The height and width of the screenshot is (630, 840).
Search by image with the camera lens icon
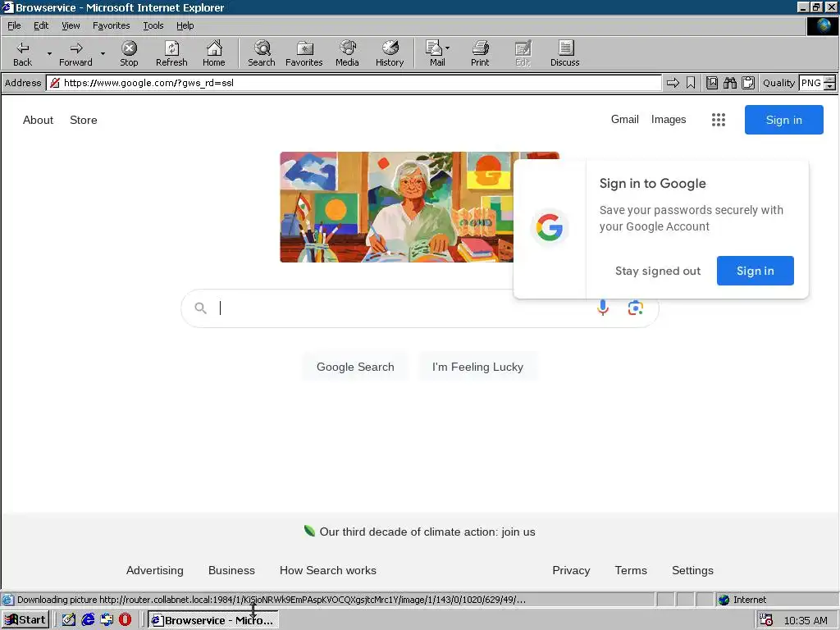636,308
